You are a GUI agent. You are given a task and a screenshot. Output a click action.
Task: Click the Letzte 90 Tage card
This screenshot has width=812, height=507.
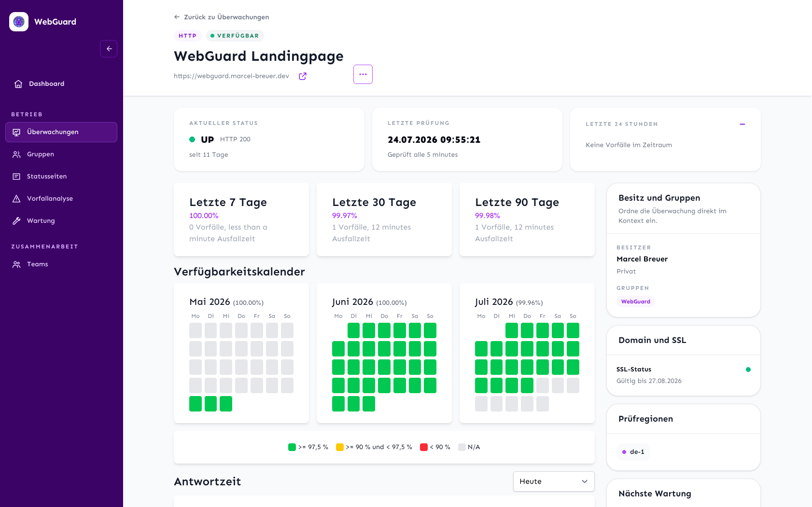click(527, 219)
